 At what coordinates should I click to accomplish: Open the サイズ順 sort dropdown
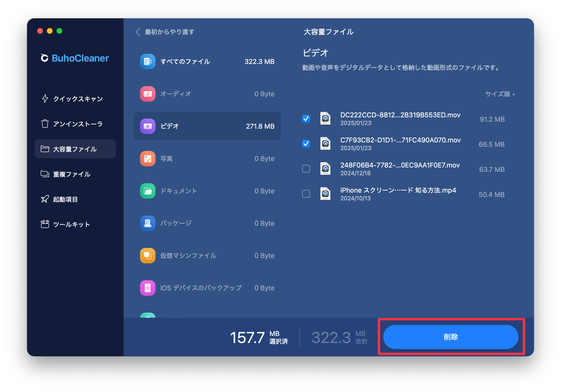point(500,94)
